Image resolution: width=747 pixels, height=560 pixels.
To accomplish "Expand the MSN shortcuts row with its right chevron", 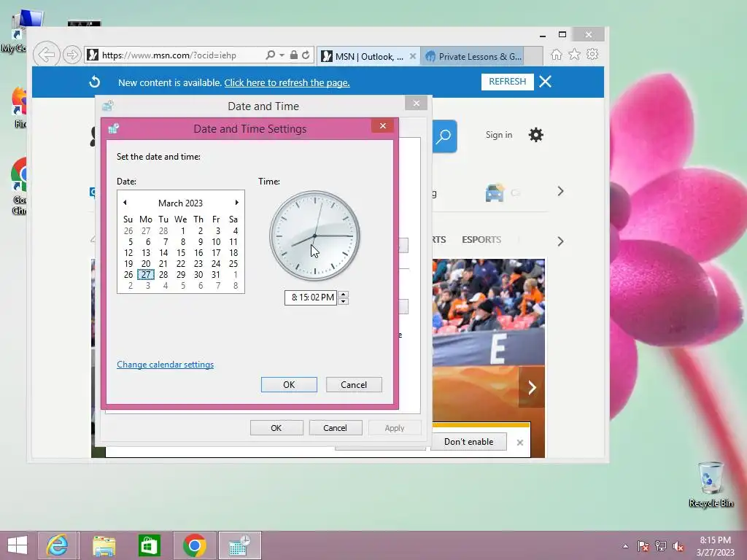I will click(x=561, y=192).
